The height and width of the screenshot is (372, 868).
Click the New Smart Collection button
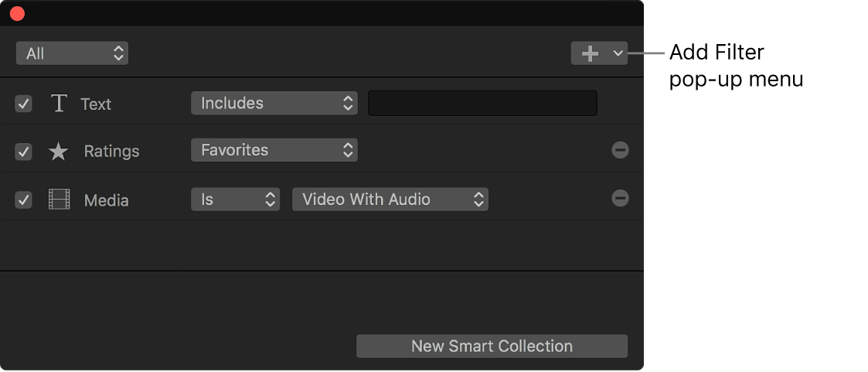[x=492, y=346]
